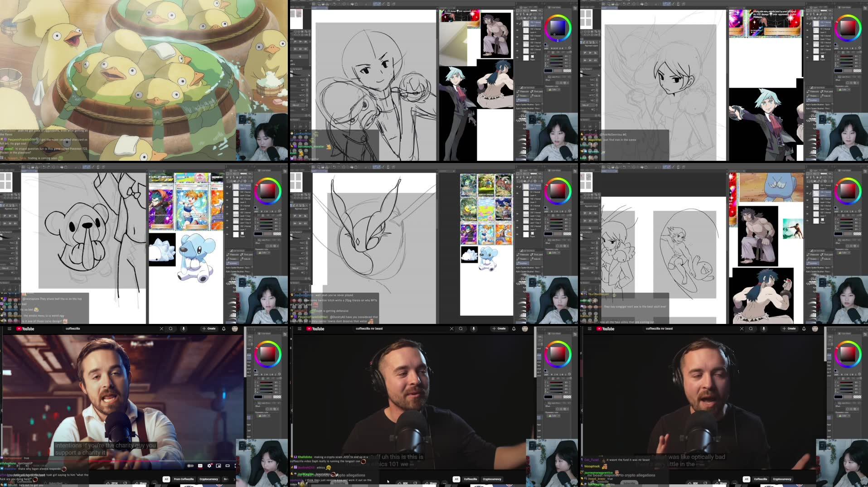Image resolution: width=868 pixels, height=487 pixels.
Task: Select the 'Coffeezilla' chip in the 'optically bad' frame
Action: click(x=761, y=479)
